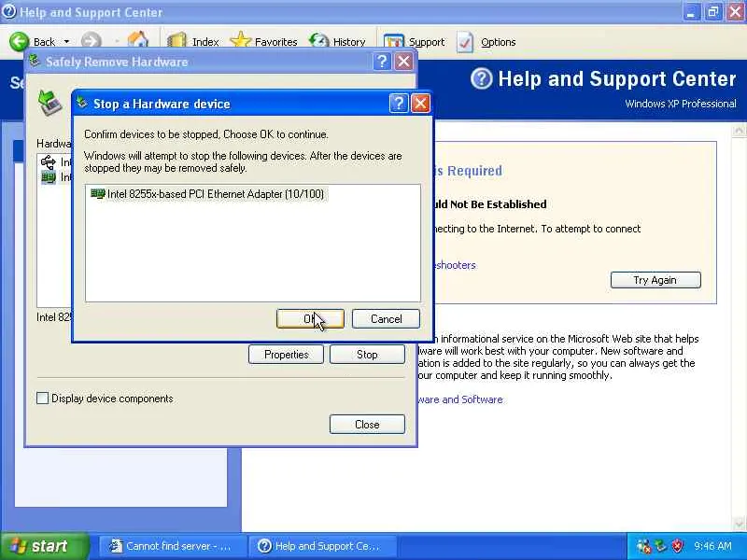Click the Start button
The width and height of the screenshot is (747, 560).
point(44,546)
